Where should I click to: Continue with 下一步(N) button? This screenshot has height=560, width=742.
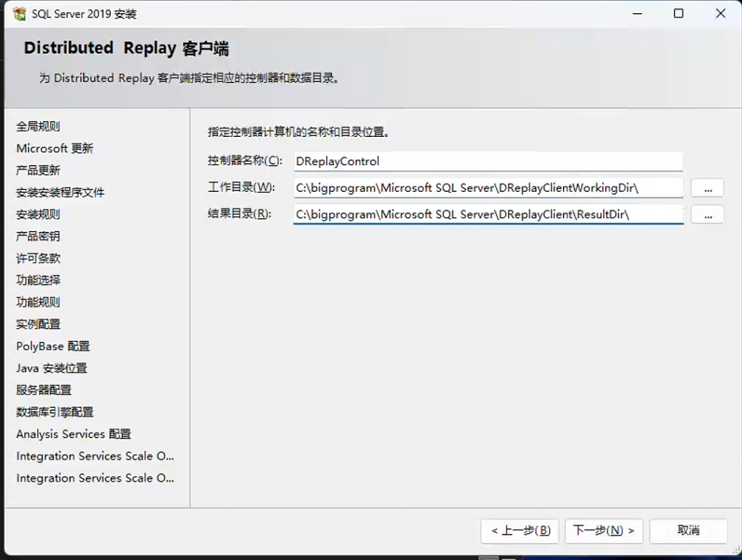(604, 531)
